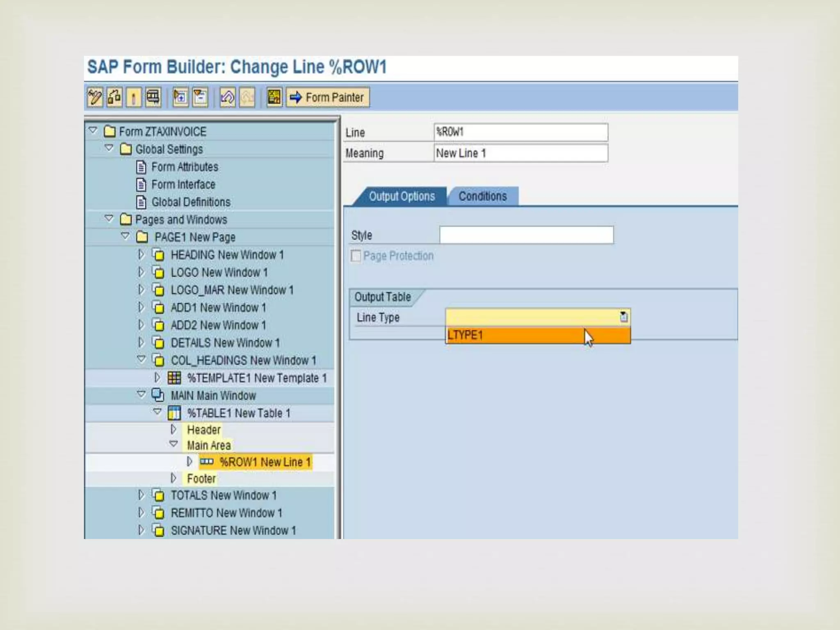Click the Activate form toolbar icon
This screenshot has width=840, height=630.
(x=134, y=98)
